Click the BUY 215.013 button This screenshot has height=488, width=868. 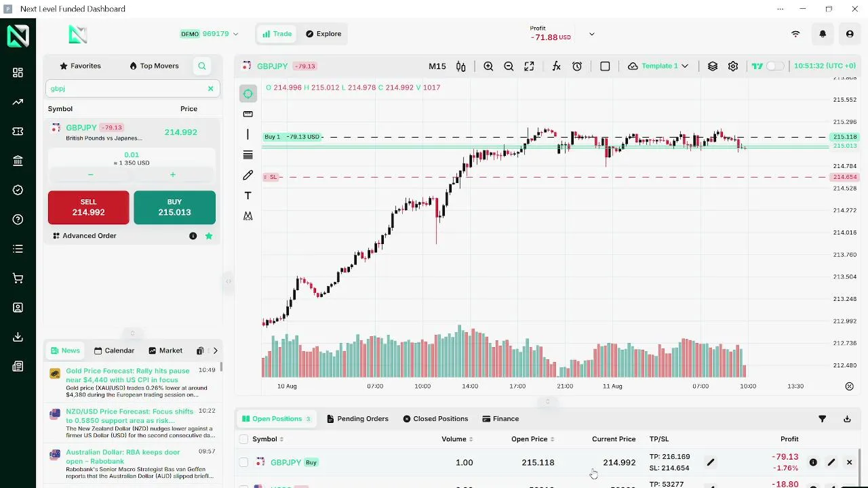[174, 207]
